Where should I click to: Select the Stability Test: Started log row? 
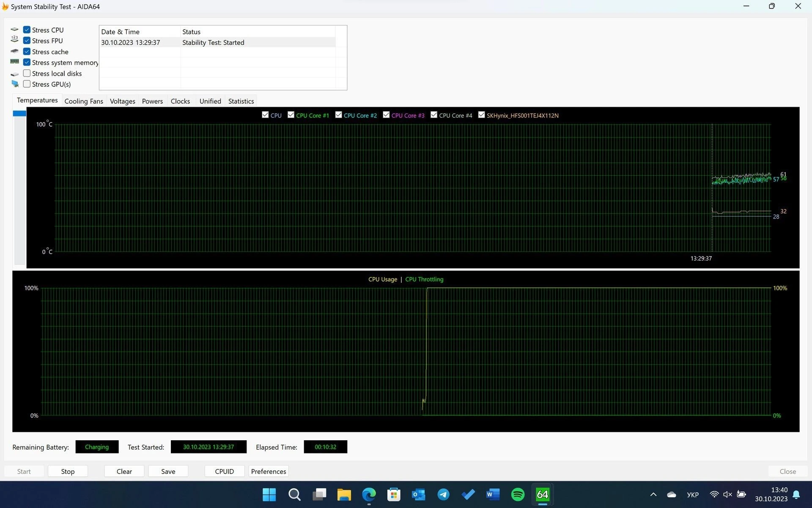(x=217, y=42)
